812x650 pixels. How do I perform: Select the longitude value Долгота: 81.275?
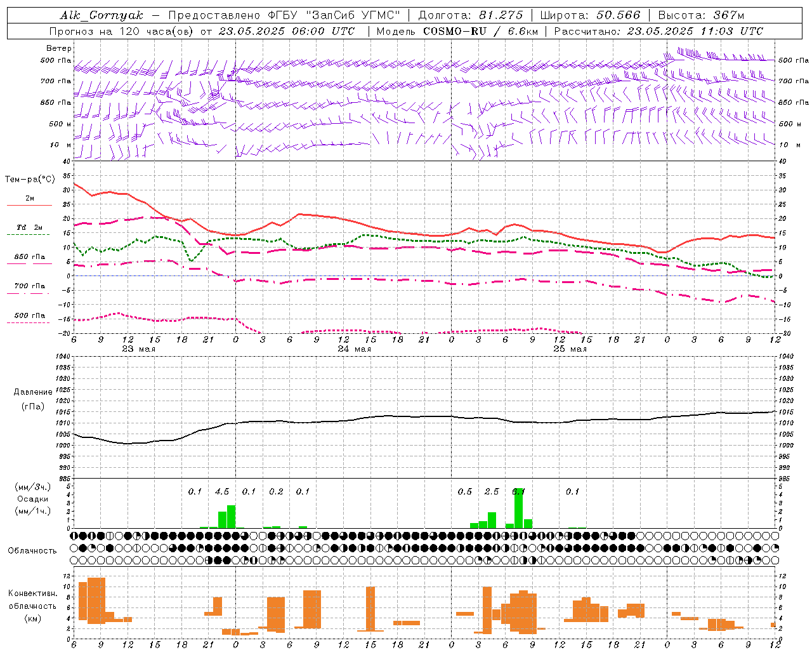pos(471,15)
